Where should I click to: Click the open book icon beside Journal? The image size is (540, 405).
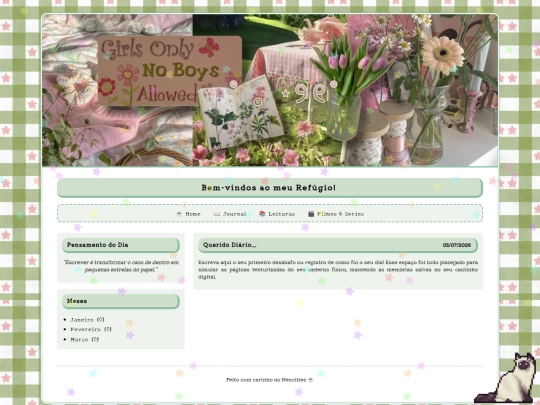pyautogui.click(x=217, y=214)
